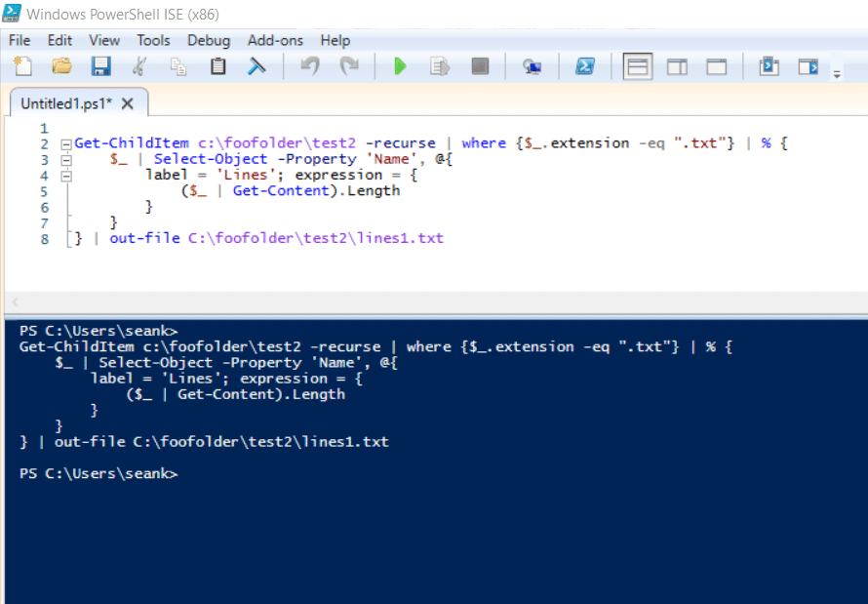Show Script Pane Right layout icon
The height and width of the screenshot is (604, 868).
tap(677, 67)
